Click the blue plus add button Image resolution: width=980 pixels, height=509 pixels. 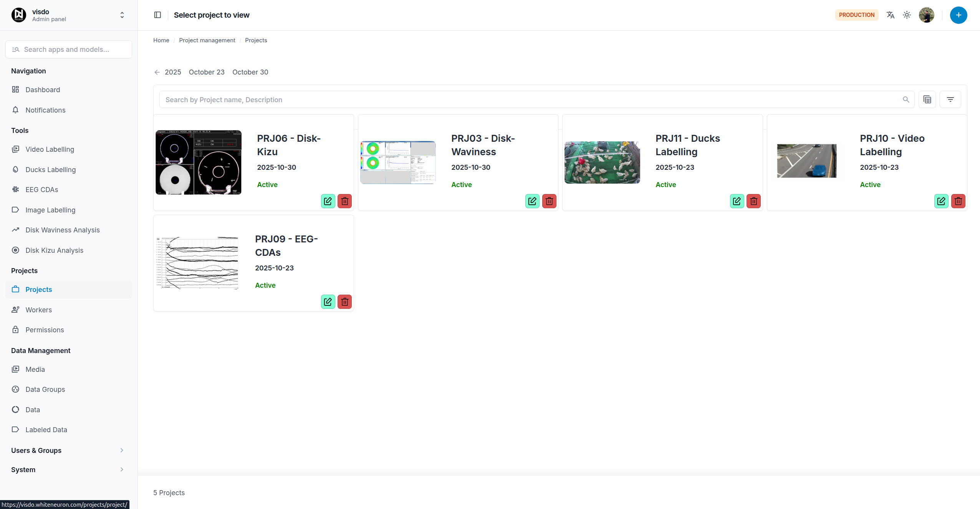pos(958,15)
